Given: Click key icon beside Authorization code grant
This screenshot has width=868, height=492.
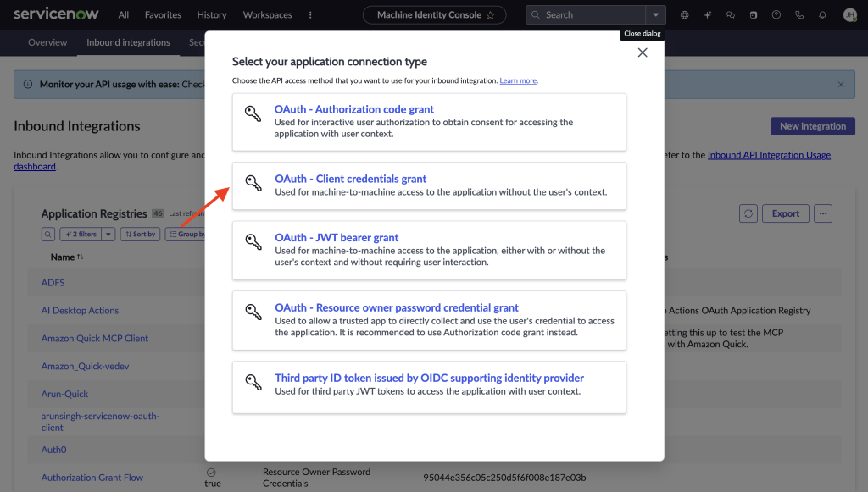Looking at the screenshot, I should [253, 113].
